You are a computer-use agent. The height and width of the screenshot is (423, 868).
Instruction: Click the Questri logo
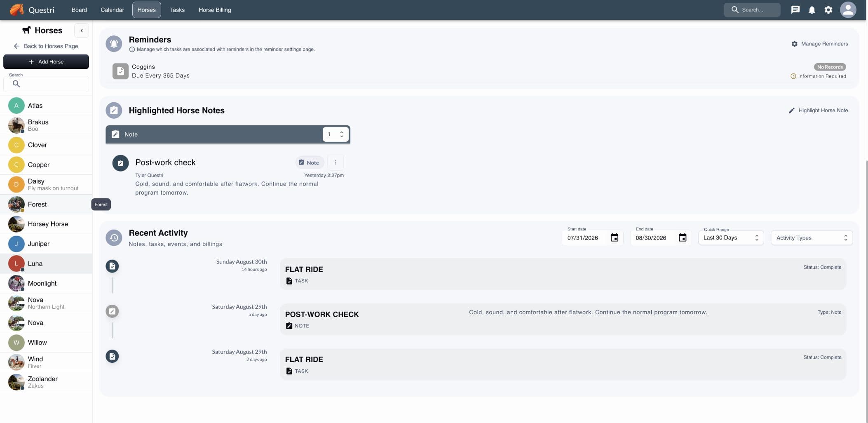coord(32,9)
